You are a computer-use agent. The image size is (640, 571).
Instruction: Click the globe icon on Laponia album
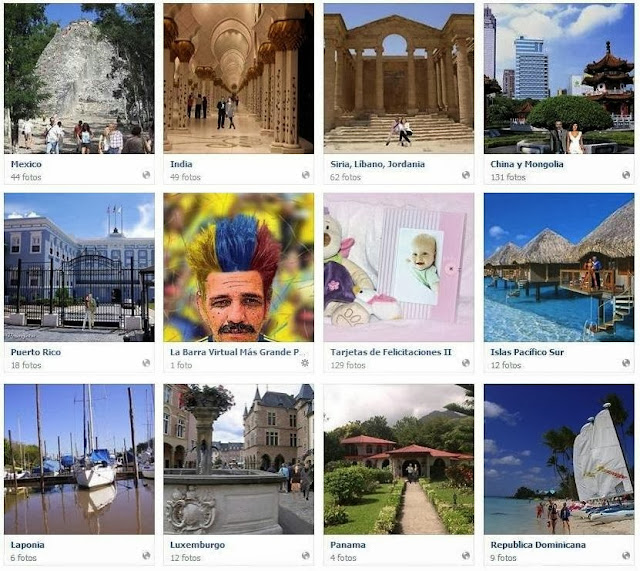[146, 555]
